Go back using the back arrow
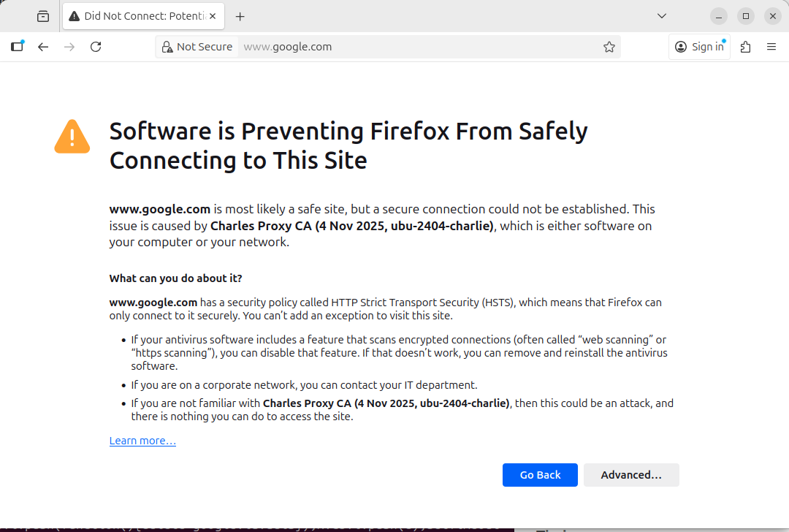This screenshot has height=532, width=789. [43, 47]
